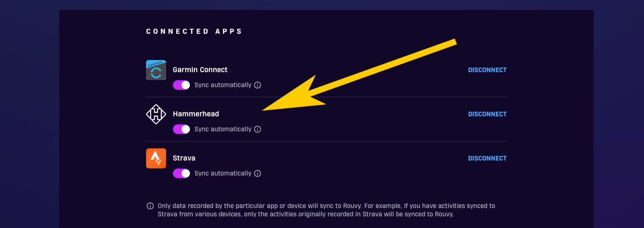
Task: Click the Sync automatically label under Garmin Connect
Action: click(x=223, y=85)
